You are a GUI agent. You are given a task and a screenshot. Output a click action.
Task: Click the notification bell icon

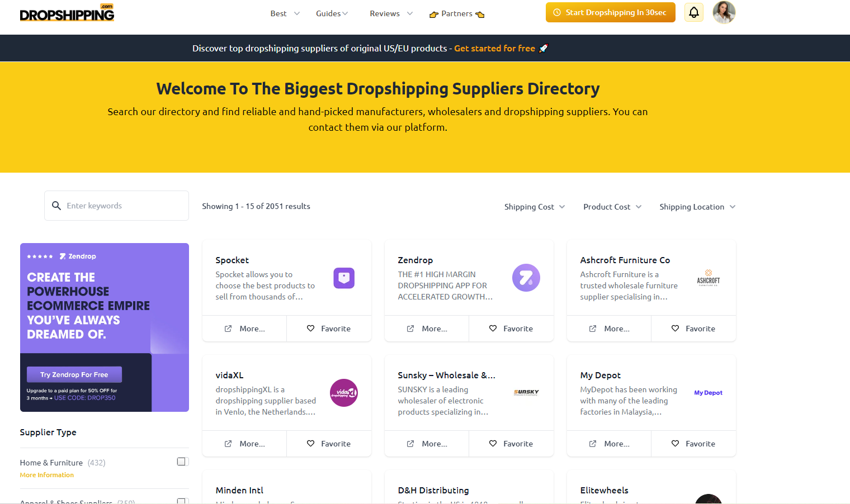point(694,12)
